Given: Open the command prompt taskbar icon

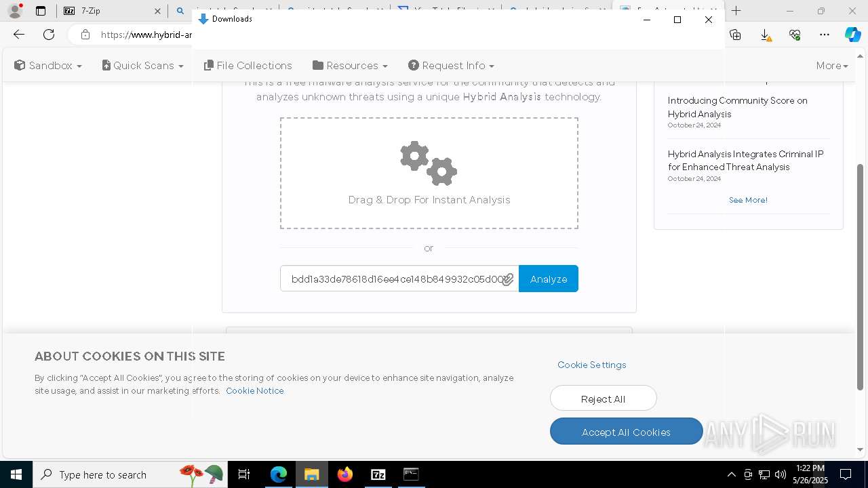Looking at the screenshot, I should (411, 474).
